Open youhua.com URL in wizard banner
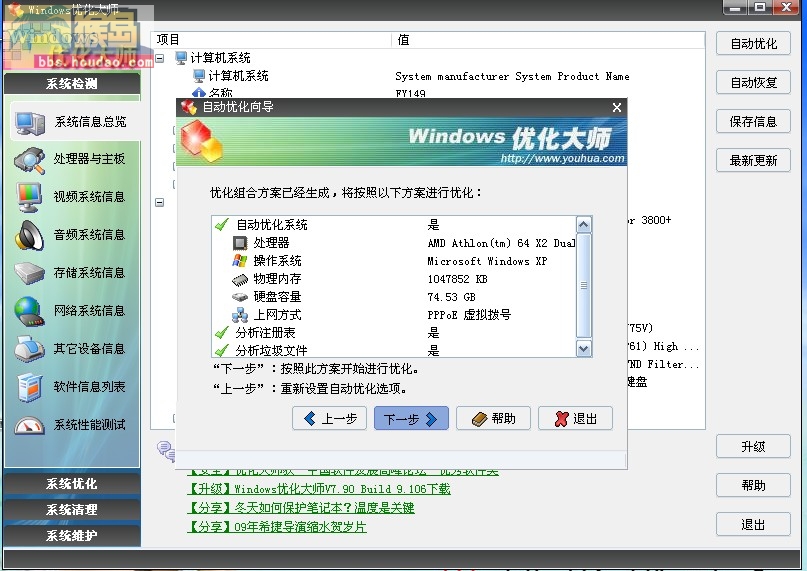Viewport: 807px width, 571px height. (563, 158)
